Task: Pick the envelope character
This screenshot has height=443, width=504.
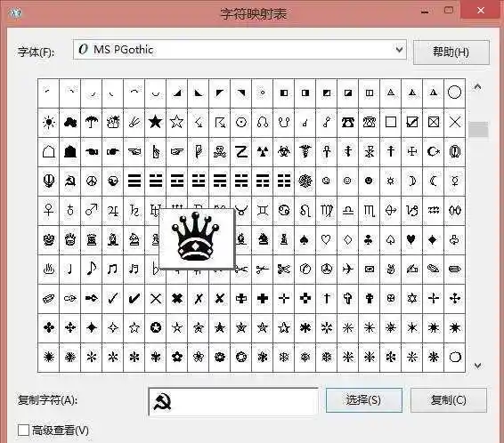Action: click(370, 270)
